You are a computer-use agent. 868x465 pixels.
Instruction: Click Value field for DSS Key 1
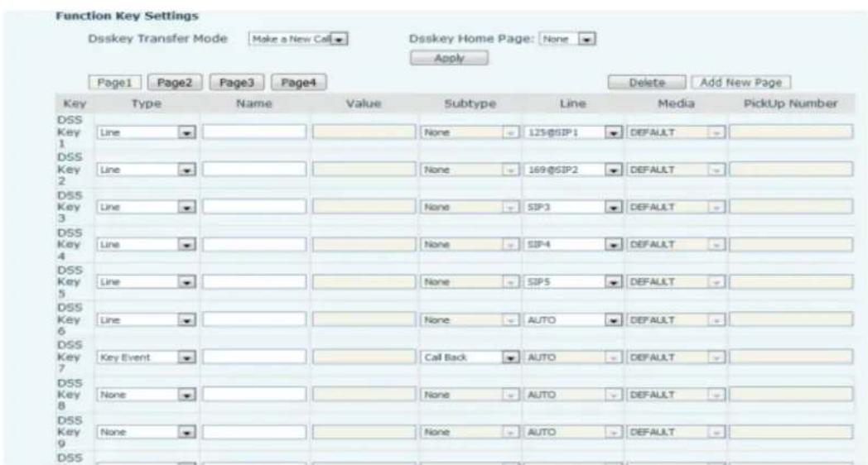[364, 132]
